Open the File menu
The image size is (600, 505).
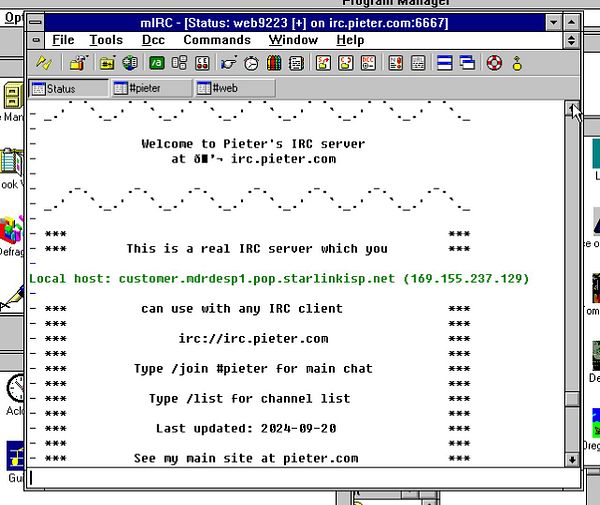(63, 40)
